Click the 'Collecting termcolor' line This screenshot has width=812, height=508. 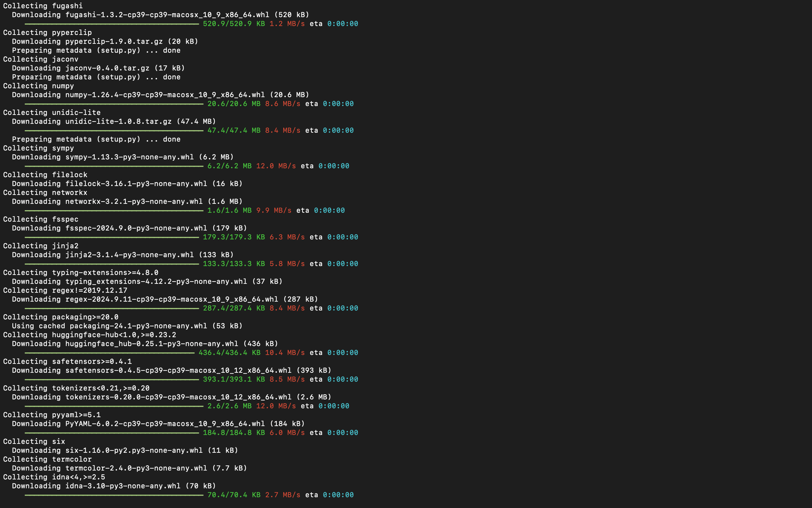pyautogui.click(x=47, y=459)
